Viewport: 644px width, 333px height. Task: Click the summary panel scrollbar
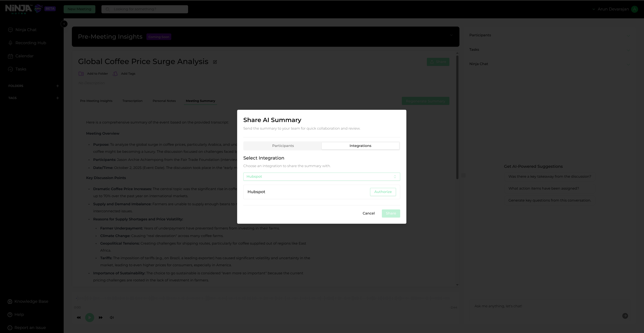pyautogui.click(x=457, y=117)
